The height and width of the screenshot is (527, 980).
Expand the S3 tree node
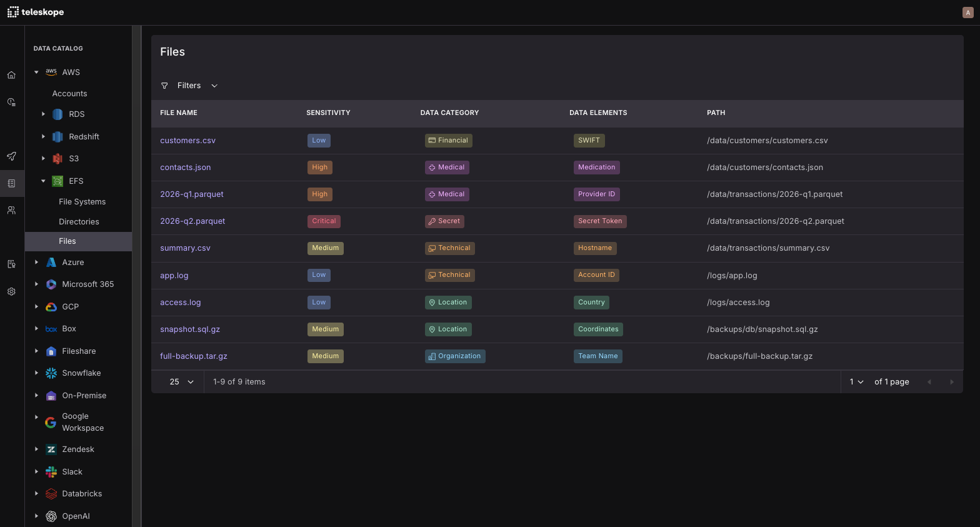[x=43, y=159]
